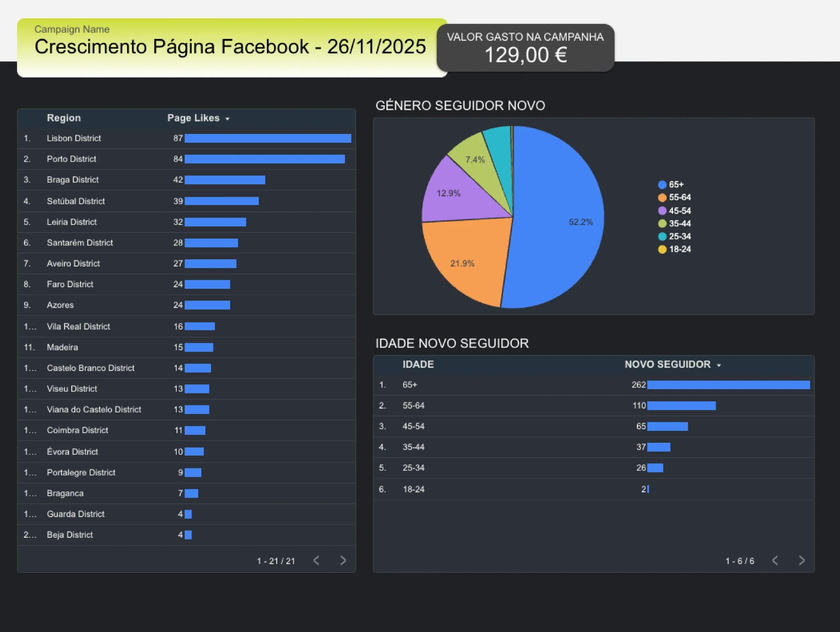Click the VALOR GASTO NA CAMPANHA scorecard
Viewport: 840px width, 632px height.
[x=525, y=48]
